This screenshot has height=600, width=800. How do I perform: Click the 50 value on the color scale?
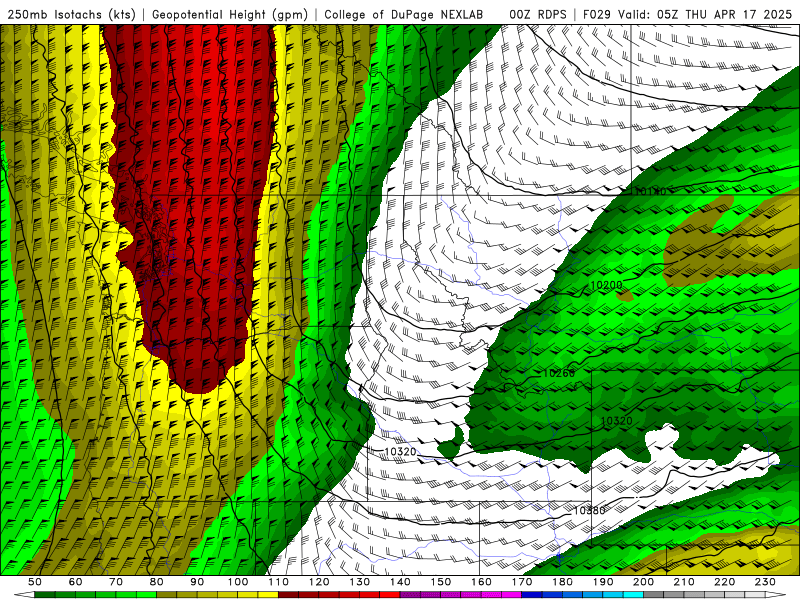(x=35, y=582)
